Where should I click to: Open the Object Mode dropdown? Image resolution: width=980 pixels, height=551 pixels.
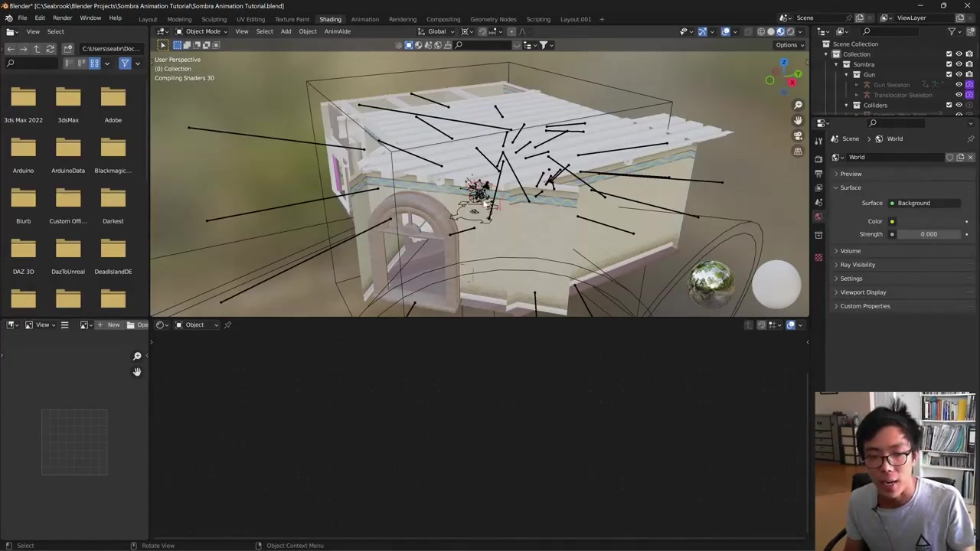pos(202,31)
